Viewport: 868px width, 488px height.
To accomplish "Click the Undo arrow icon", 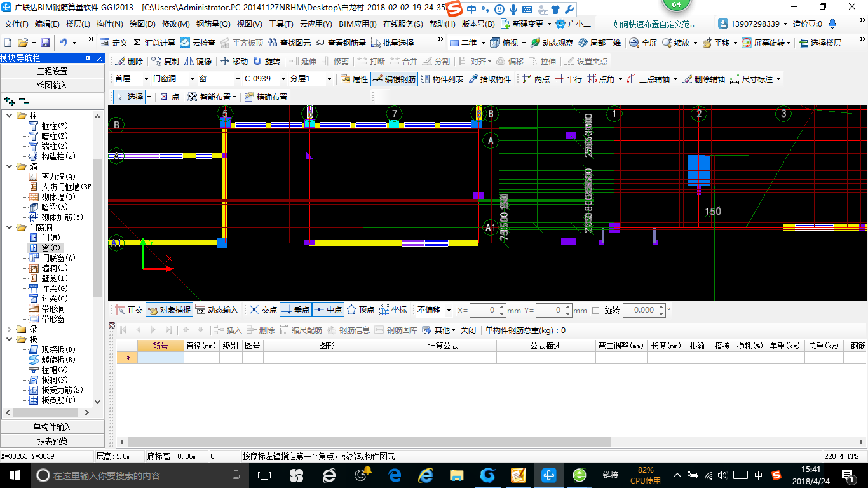I will click(64, 43).
